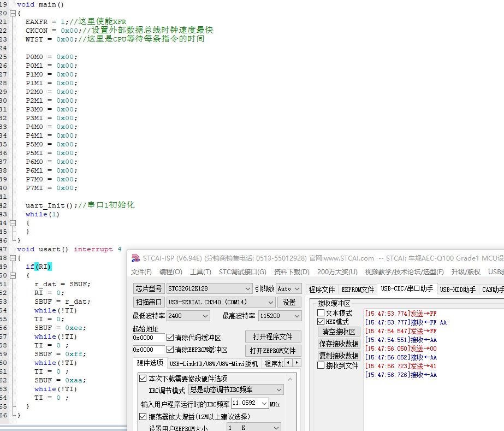Click the code line SBUF = 0xee
Viewport: 504px width, 431px height.
pyautogui.click(x=60, y=328)
